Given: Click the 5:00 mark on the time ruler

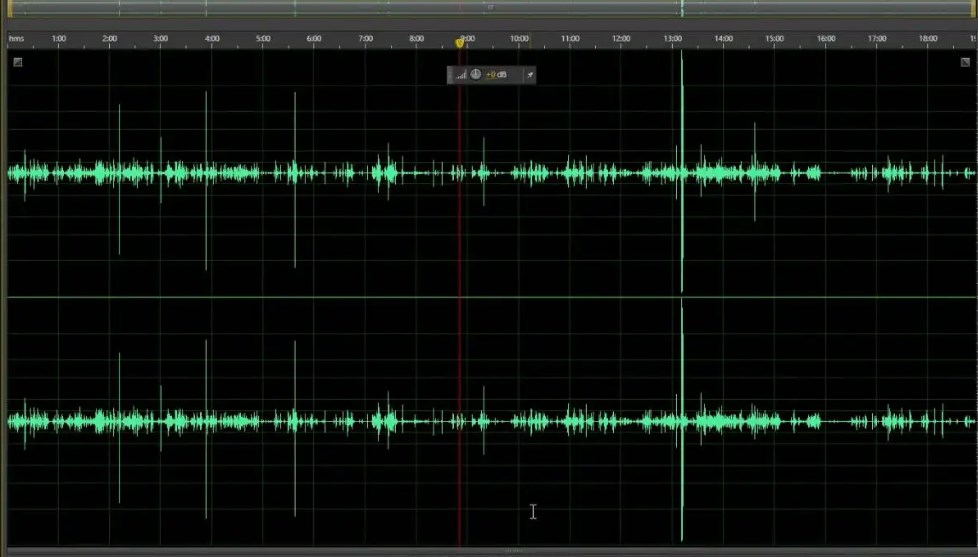Looking at the screenshot, I should (263, 39).
